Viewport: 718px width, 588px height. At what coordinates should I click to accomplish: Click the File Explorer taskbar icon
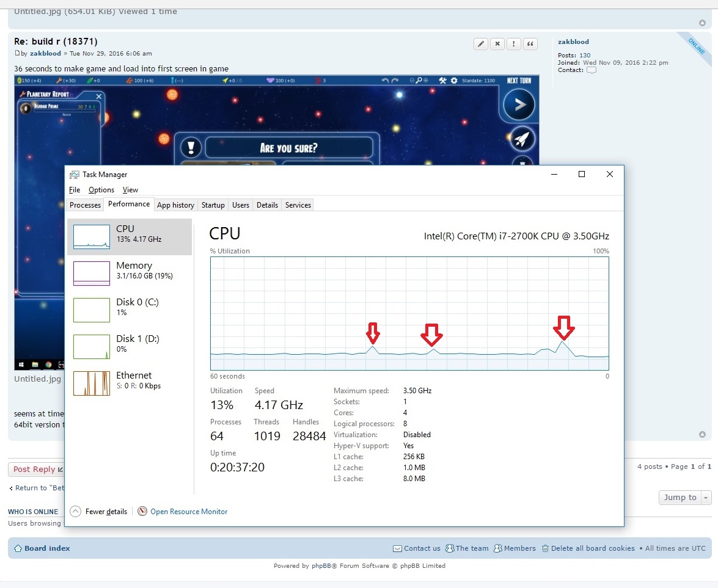(x=35, y=365)
